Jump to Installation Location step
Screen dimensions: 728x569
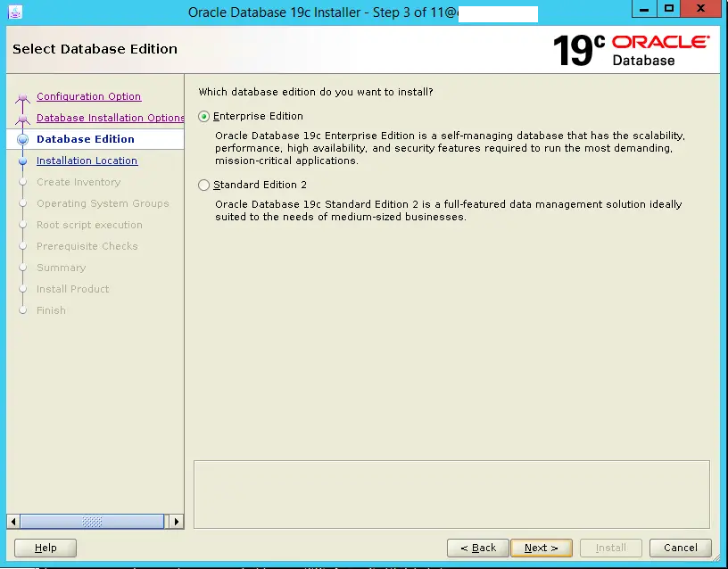(87, 161)
